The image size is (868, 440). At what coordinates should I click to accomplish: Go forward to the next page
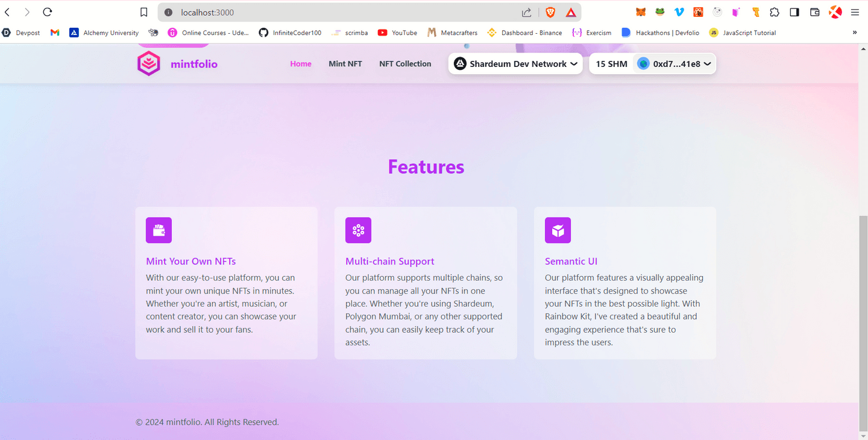27,12
